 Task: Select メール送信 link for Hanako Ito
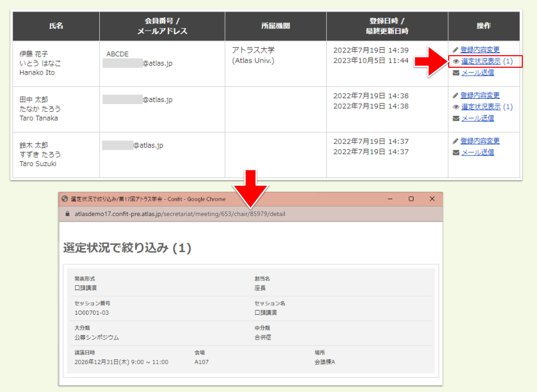coord(477,73)
